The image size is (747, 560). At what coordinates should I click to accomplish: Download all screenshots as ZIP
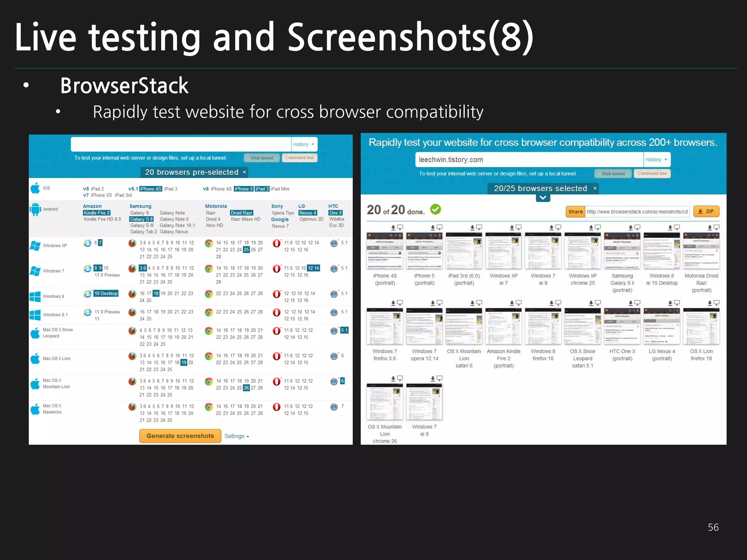tap(706, 211)
